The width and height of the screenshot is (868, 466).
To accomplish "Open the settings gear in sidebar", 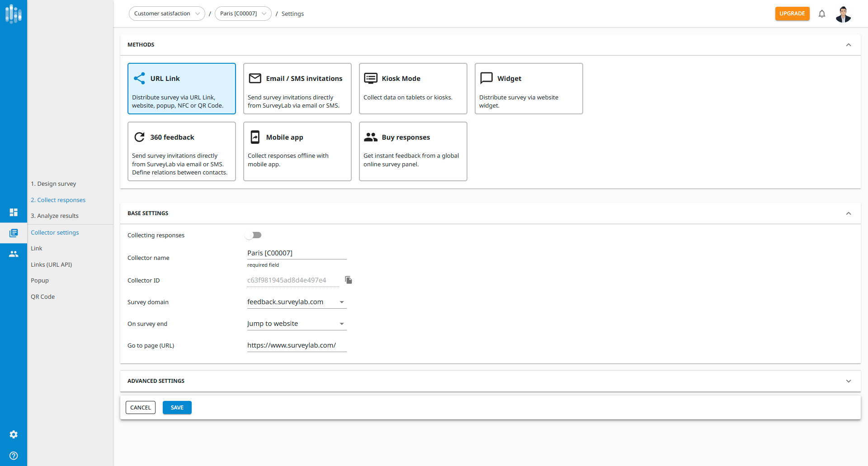I will click(x=14, y=434).
